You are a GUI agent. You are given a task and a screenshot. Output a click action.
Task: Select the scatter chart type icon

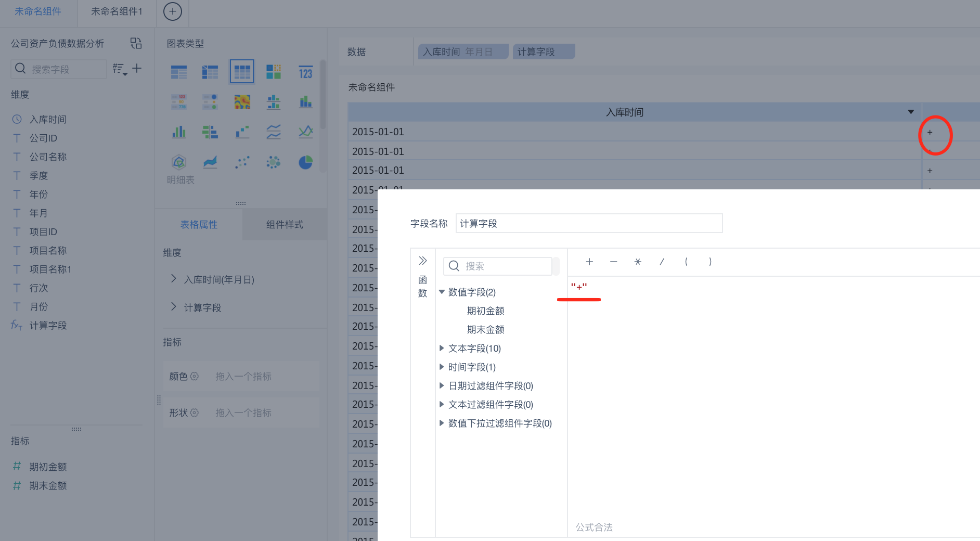[x=242, y=162]
